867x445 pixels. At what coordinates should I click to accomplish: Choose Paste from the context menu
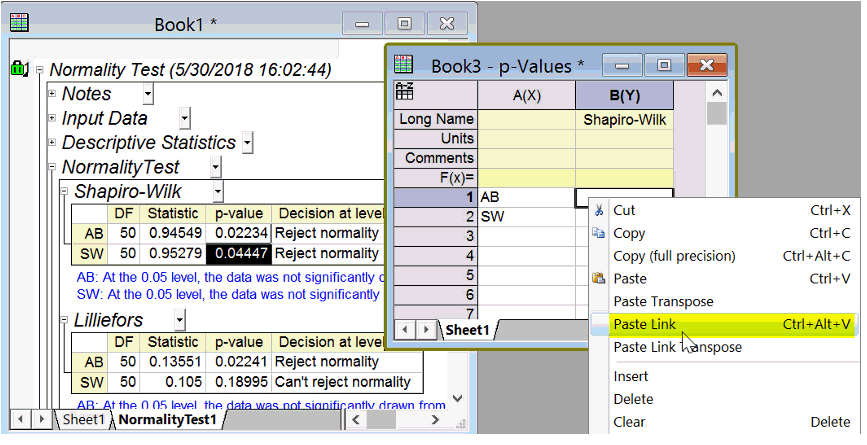(x=722, y=279)
